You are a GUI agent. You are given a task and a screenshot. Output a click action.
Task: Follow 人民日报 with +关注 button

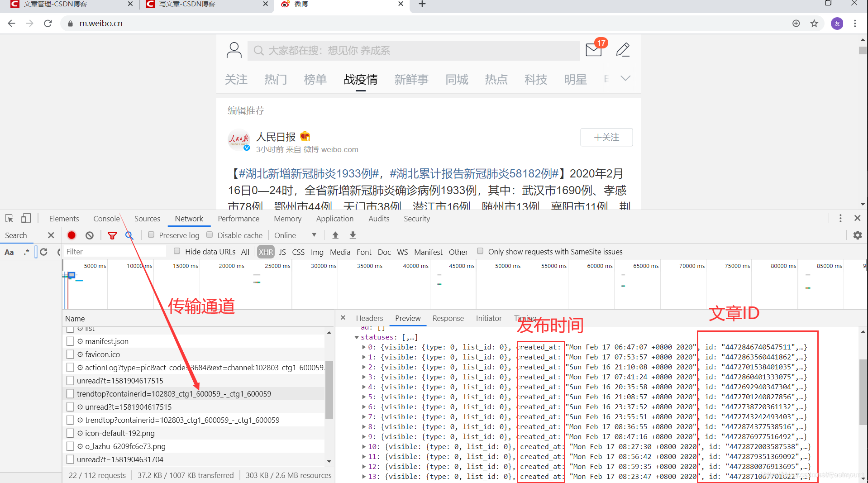(606, 137)
